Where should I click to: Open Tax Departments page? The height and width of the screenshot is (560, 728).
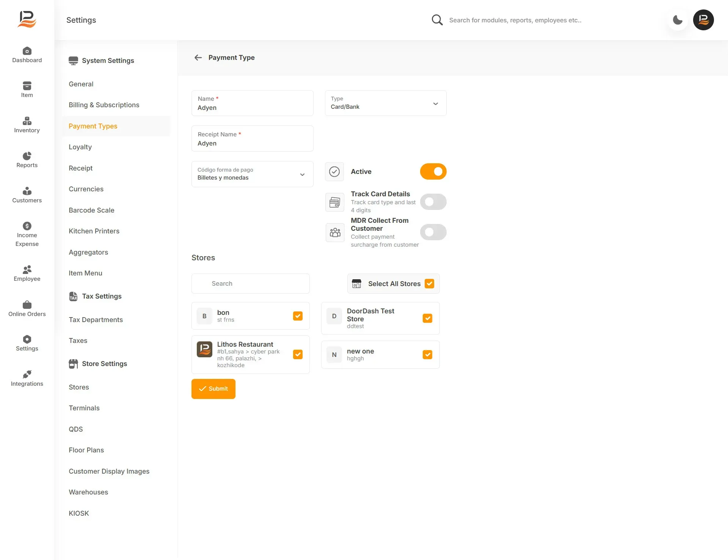tap(96, 320)
